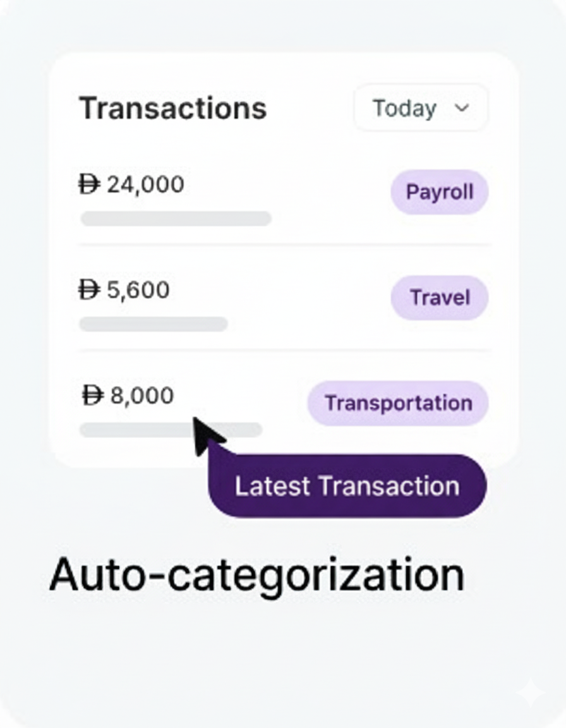
Task: Click the black cursor arrow pointer icon
Action: (206, 435)
